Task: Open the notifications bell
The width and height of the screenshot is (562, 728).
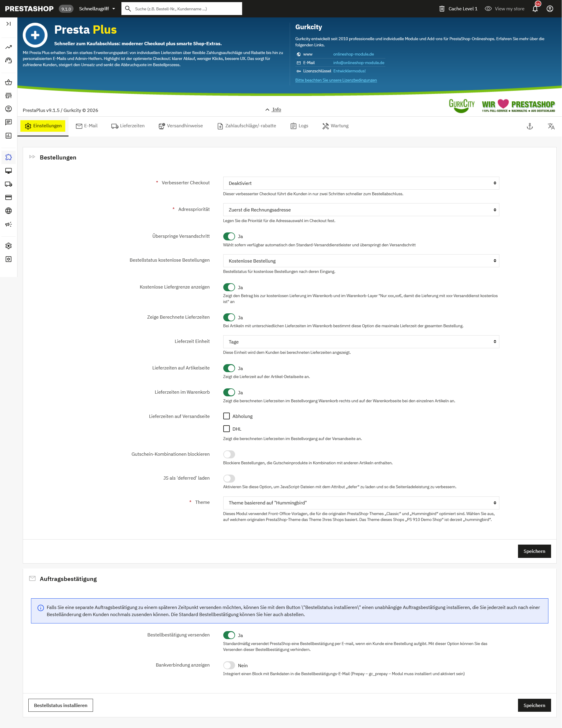Action: [x=535, y=9]
